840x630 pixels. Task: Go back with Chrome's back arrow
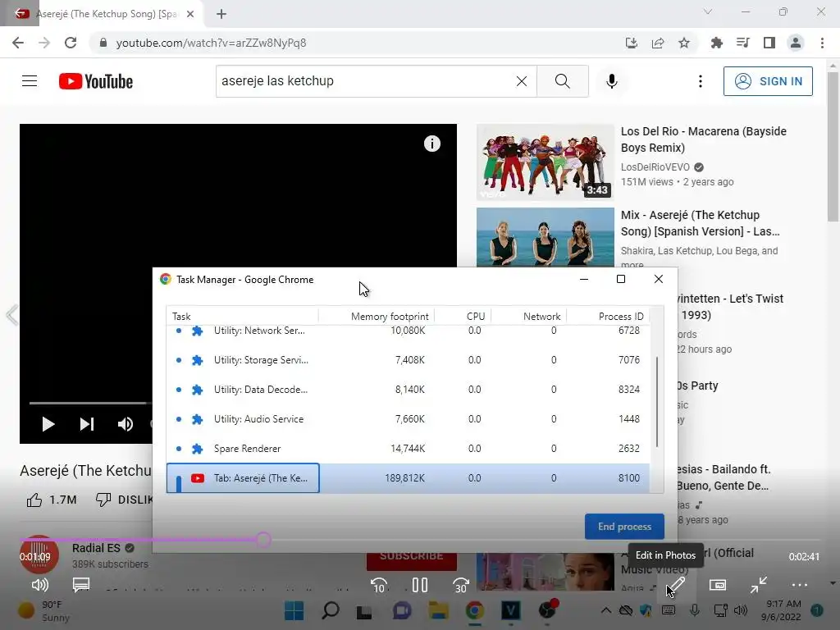[18, 43]
